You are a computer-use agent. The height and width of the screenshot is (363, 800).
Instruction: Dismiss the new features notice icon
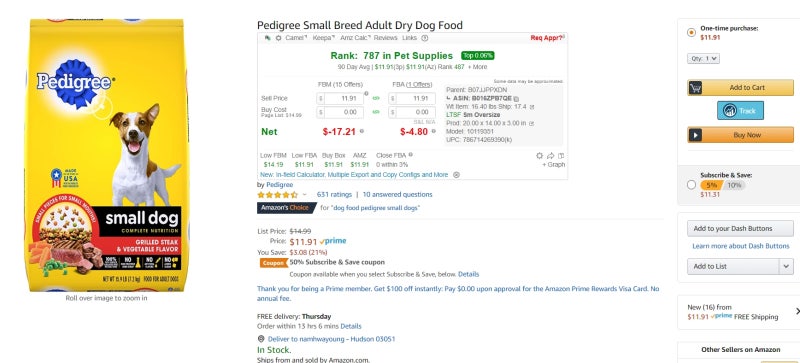(x=457, y=175)
